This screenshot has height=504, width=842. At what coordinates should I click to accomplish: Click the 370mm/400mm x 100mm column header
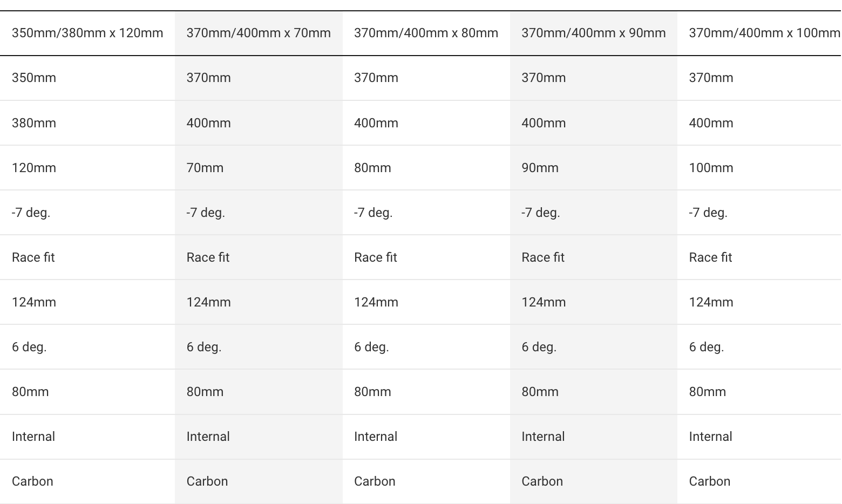point(764,33)
